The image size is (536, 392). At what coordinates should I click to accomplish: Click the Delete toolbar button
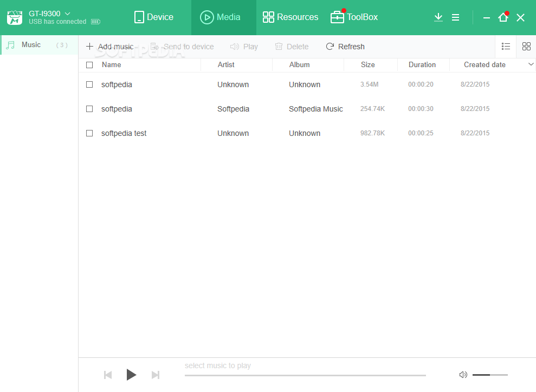click(292, 47)
